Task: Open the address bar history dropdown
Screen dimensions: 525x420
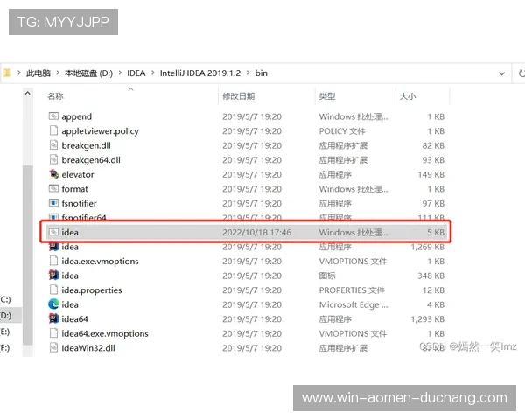Action: tap(501, 73)
